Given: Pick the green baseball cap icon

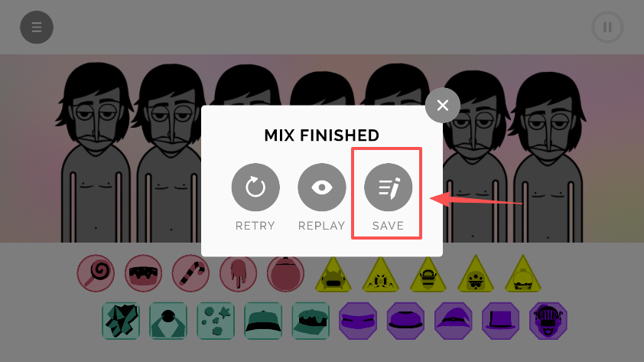Looking at the screenshot, I should [x=263, y=321].
